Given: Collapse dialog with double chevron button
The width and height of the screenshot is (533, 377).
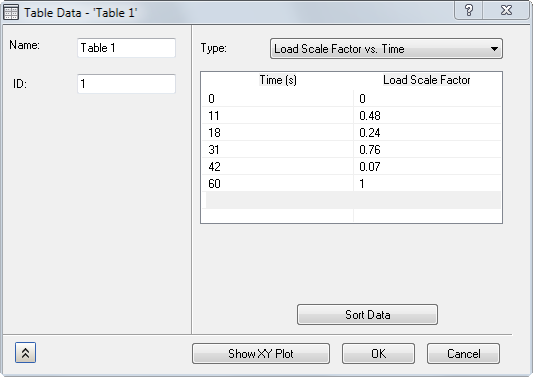Looking at the screenshot, I should pyautogui.click(x=25, y=353).
